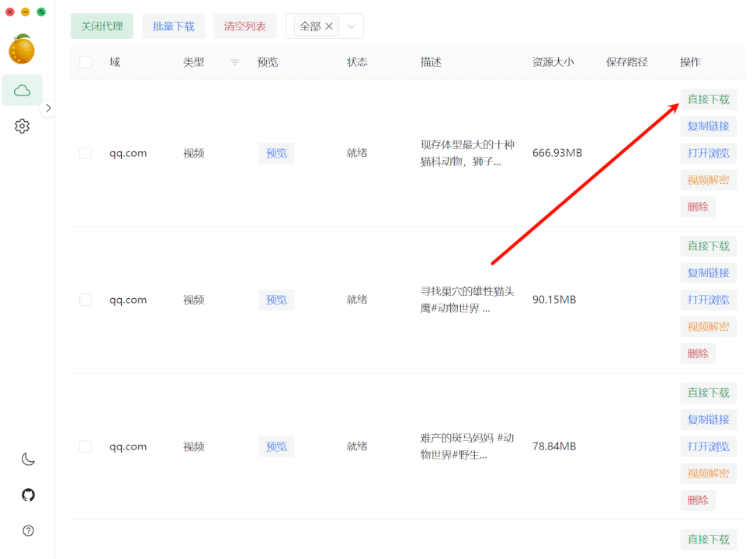
Task: Toggle dark mode with moon icon
Action: tap(28, 459)
